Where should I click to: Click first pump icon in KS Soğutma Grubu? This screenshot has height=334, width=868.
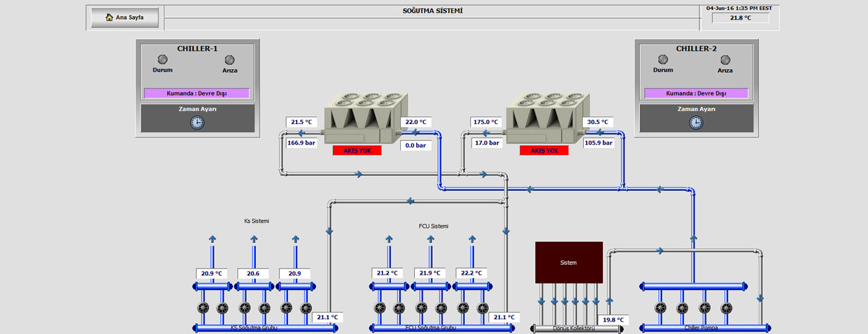[203, 307]
